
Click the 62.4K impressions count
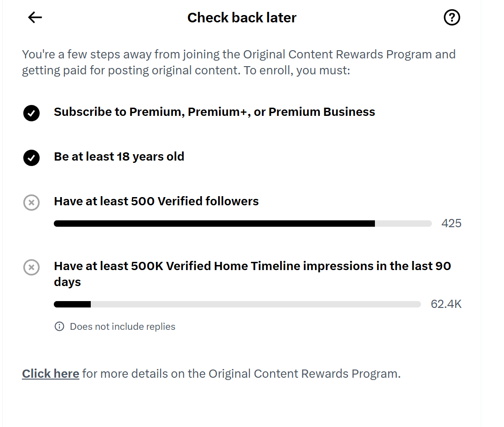coord(446,304)
